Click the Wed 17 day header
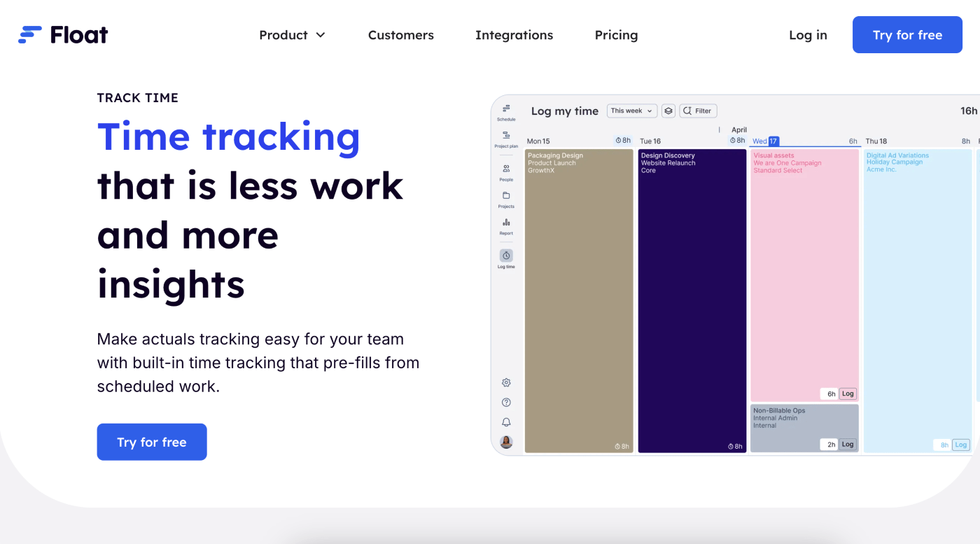Image resolution: width=980 pixels, height=544 pixels. click(765, 141)
